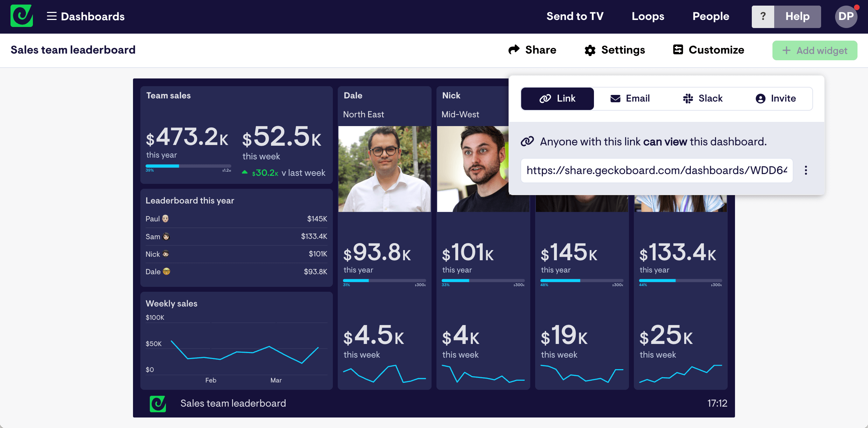The height and width of the screenshot is (428, 868).
Task: Select Send to TV in the navigation bar
Action: (x=575, y=16)
